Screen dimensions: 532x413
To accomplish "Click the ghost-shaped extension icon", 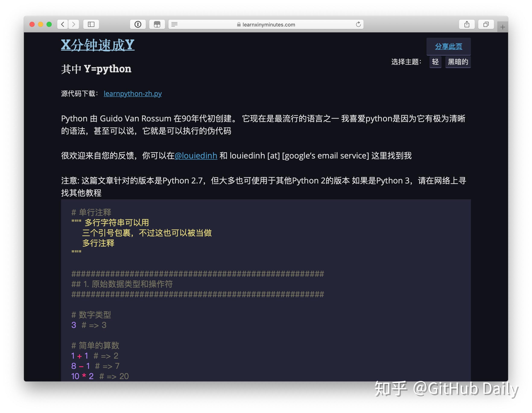I will pyautogui.click(x=157, y=24).
